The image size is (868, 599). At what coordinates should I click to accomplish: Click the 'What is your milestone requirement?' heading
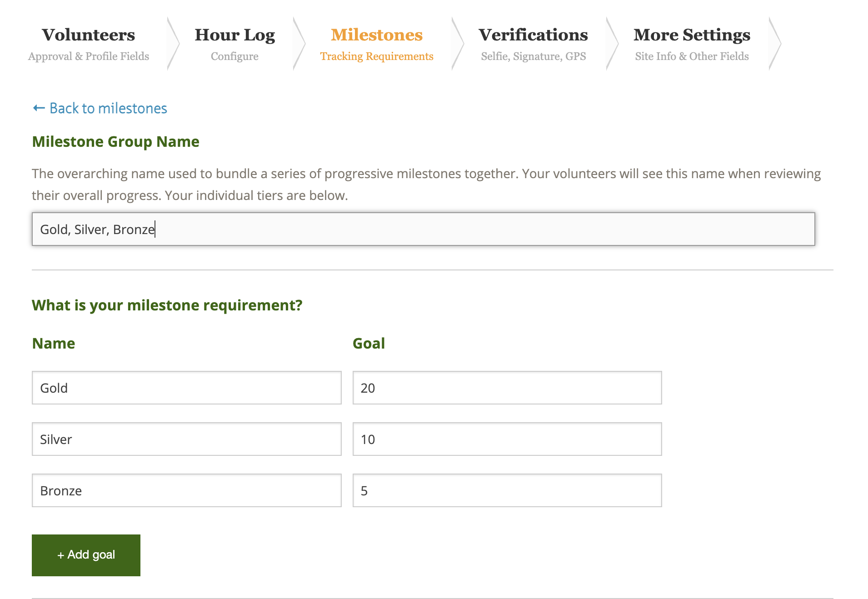pyautogui.click(x=167, y=305)
